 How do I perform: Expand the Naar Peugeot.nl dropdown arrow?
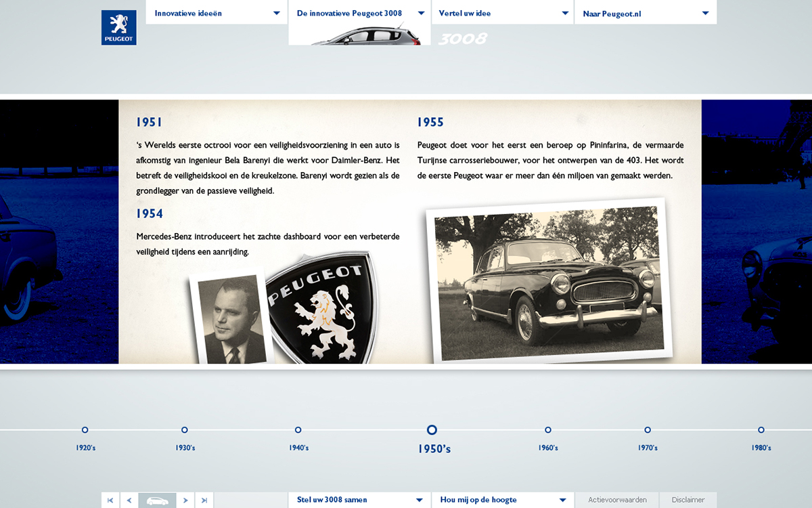click(x=706, y=14)
